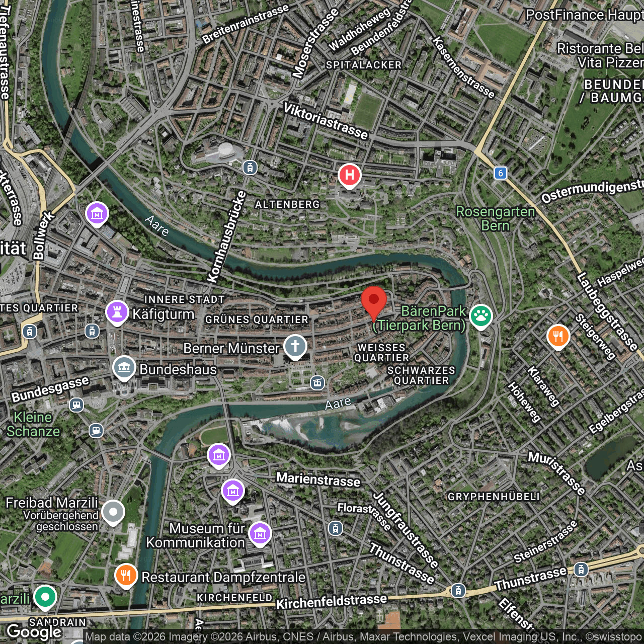Click the Google logo
644x644 pixels.
coord(34,632)
